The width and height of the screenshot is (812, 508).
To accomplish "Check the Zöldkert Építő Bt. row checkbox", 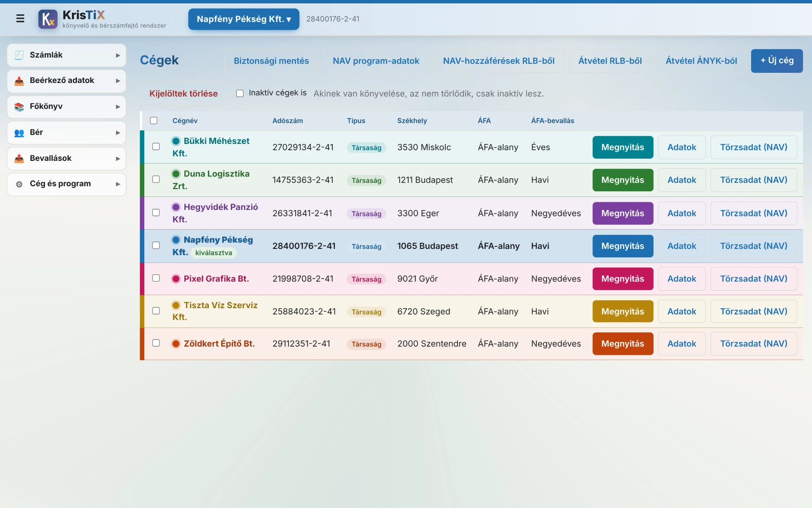I will pos(156,343).
